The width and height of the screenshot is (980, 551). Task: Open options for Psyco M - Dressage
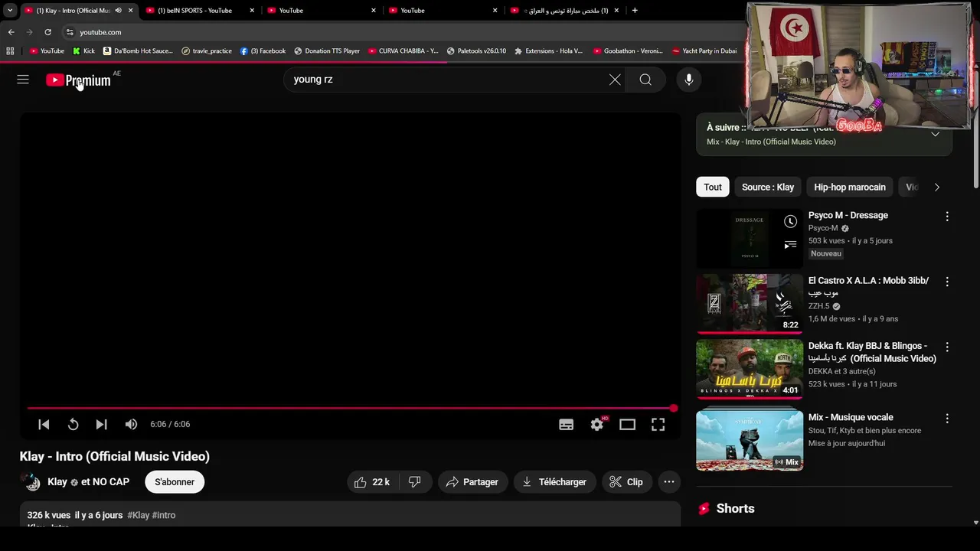(x=947, y=217)
